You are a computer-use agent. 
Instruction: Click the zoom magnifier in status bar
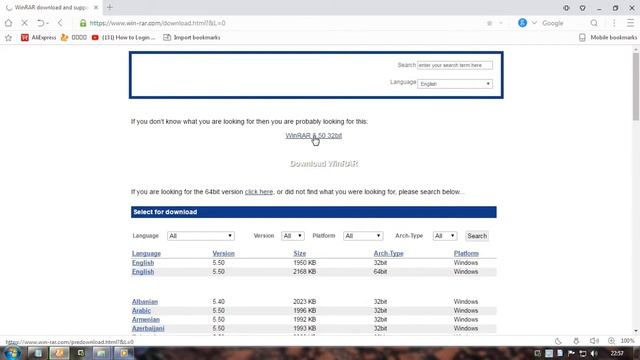611,341
